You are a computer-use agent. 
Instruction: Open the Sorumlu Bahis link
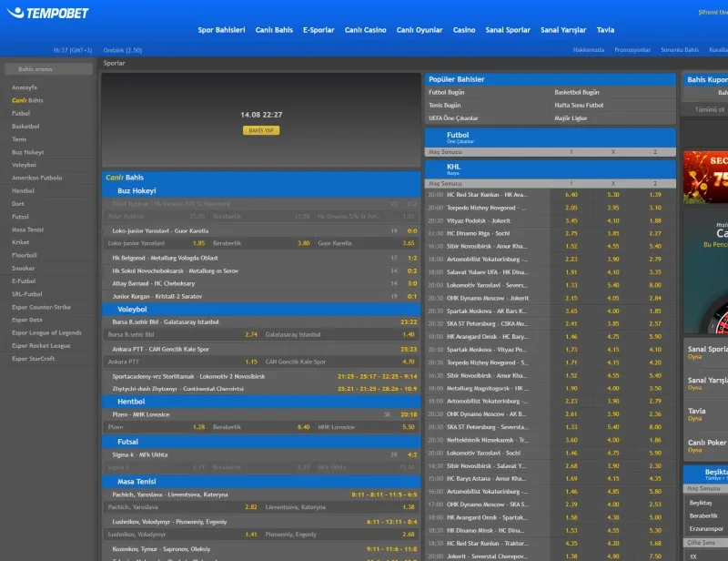pyautogui.click(x=679, y=50)
